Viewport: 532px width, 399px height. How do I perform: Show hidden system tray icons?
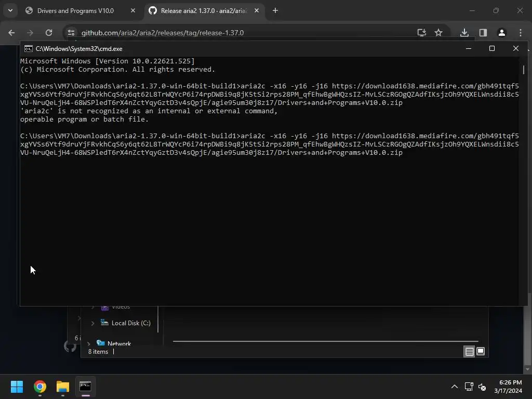pos(454,387)
